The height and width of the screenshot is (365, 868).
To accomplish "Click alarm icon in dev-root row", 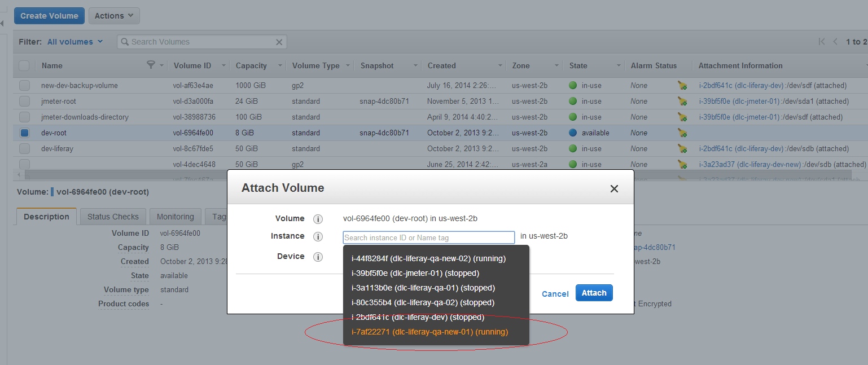I will point(682,133).
